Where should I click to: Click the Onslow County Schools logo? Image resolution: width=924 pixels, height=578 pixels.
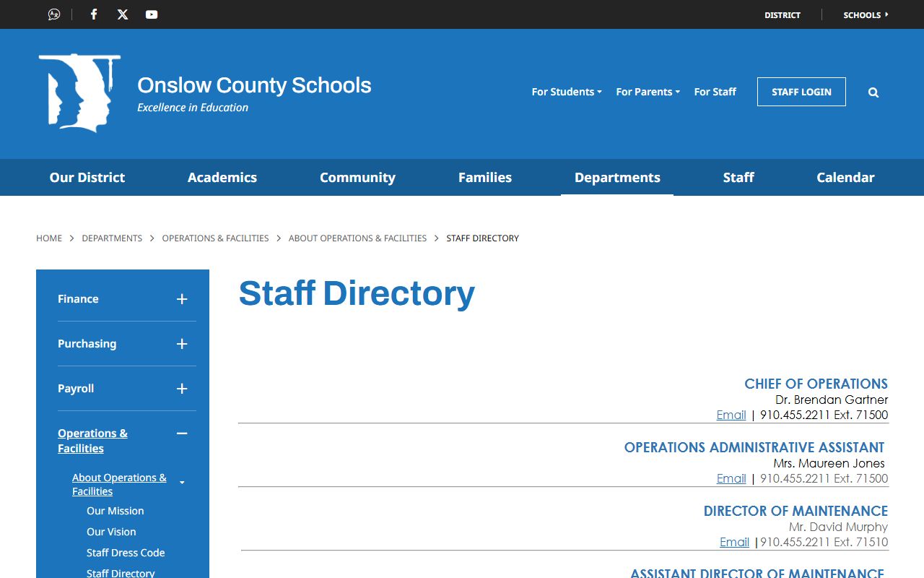coord(79,93)
